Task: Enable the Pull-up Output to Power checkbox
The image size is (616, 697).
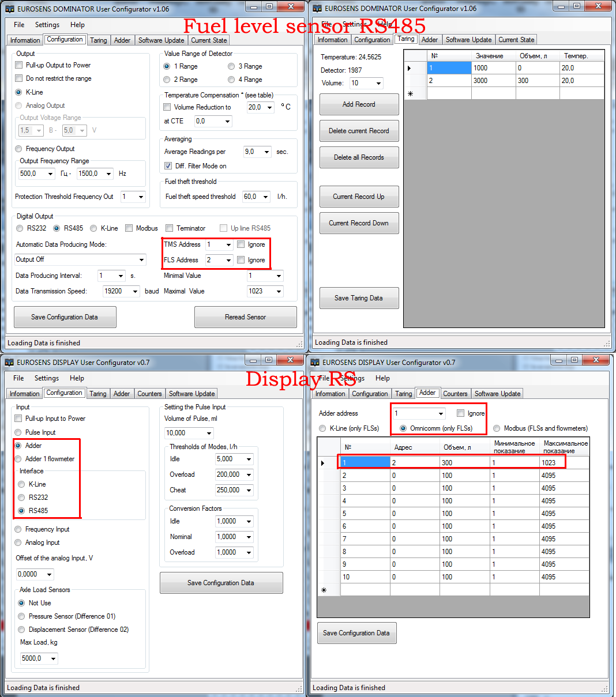Action: click(19, 65)
